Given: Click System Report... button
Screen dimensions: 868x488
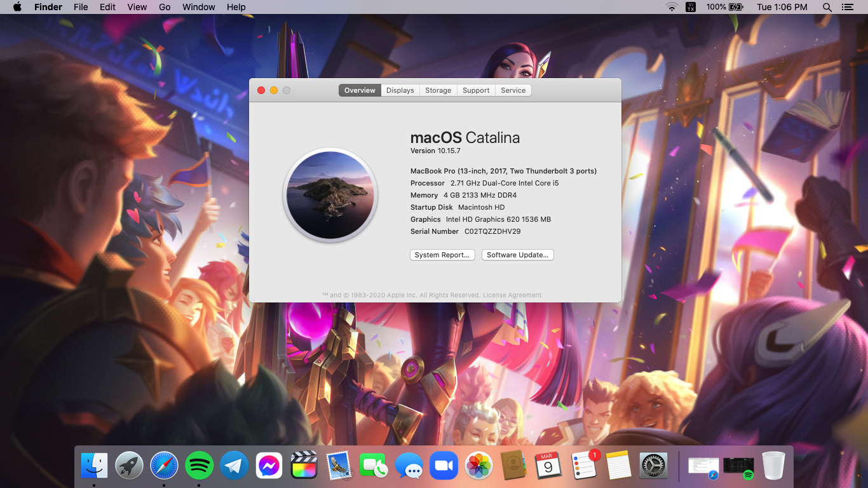Looking at the screenshot, I should point(442,255).
